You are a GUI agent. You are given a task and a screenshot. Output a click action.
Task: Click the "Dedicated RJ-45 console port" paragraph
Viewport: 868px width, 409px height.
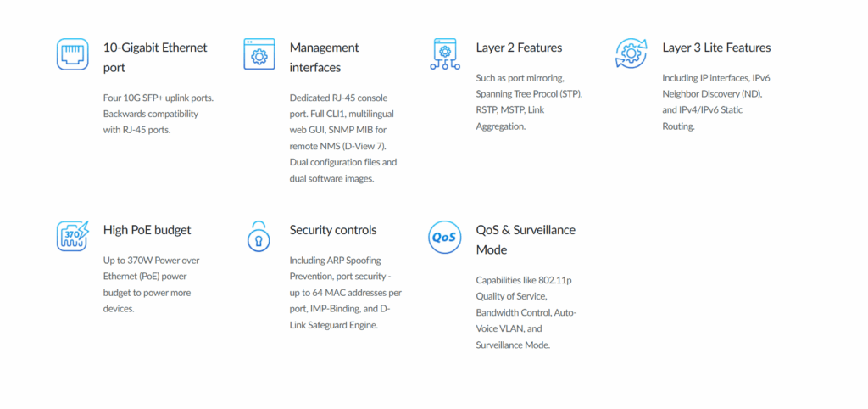[x=343, y=137]
